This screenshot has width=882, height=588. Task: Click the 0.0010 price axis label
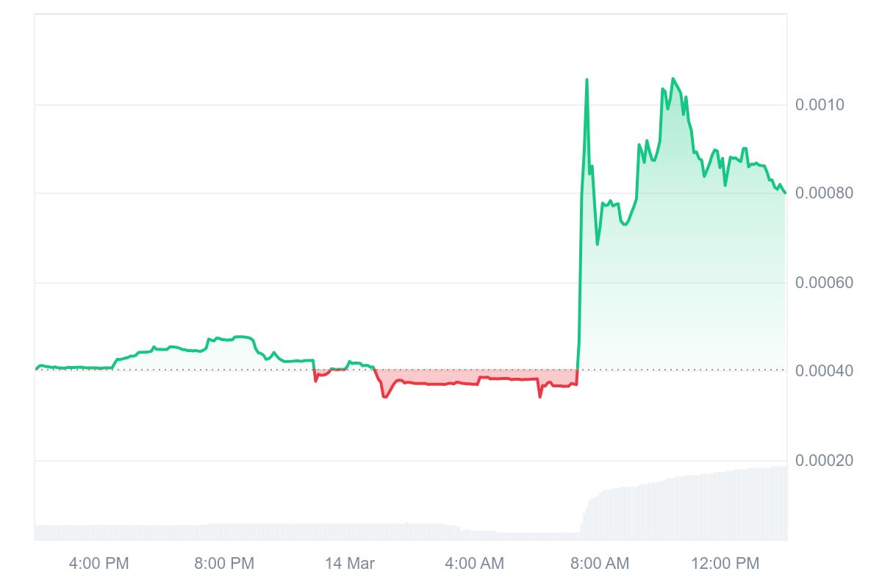click(820, 105)
